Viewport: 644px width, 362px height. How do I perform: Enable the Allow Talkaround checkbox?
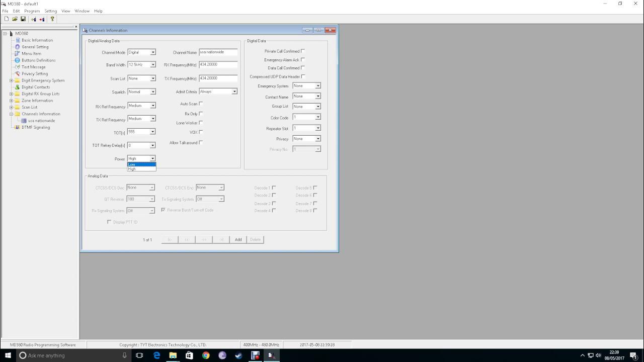[x=201, y=143]
